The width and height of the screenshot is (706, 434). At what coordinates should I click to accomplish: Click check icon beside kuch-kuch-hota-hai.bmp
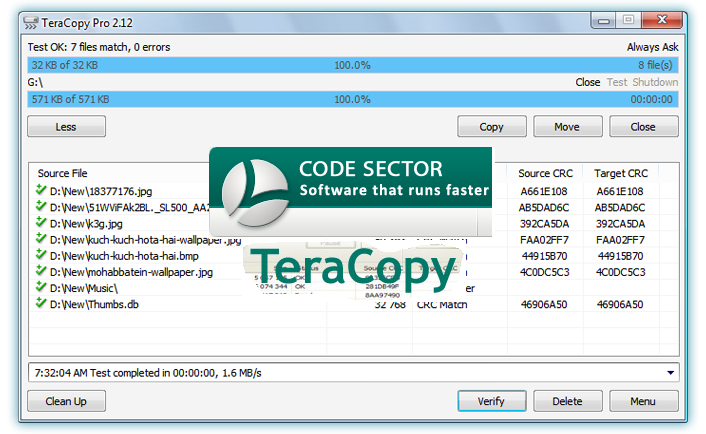[x=41, y=255]
